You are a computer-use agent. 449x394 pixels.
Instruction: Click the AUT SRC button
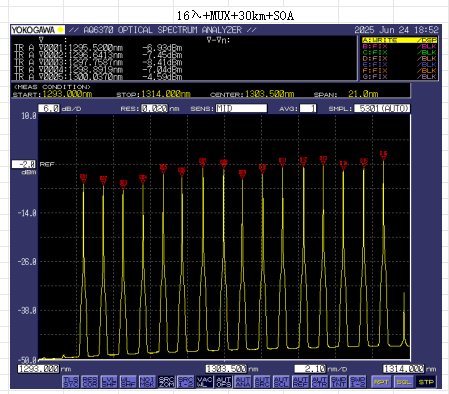[262, 382]
